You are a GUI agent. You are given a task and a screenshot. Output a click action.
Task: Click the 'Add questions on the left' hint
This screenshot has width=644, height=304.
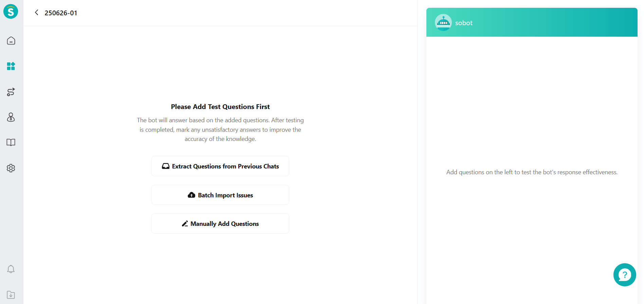pyautogui.click(x=532, y=172)
